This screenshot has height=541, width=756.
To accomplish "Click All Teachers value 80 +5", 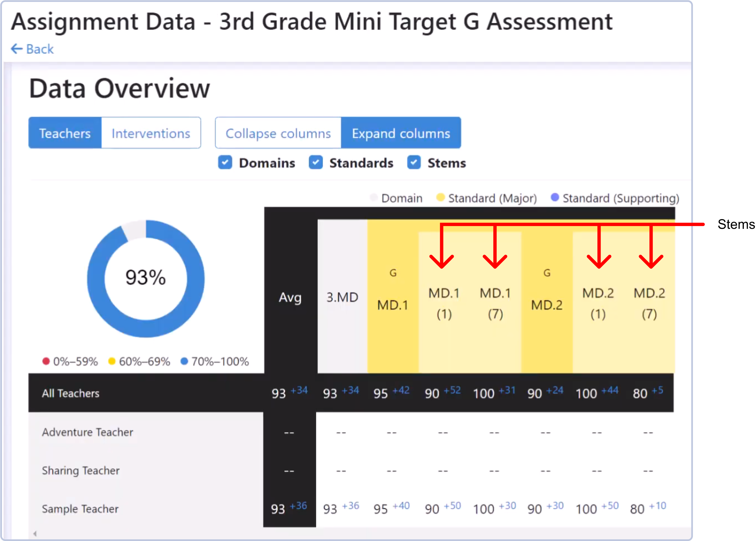I will 648,393.
